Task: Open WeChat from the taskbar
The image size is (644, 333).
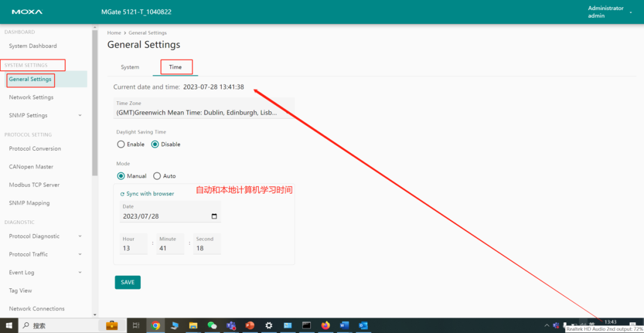Action: coord(212,326)
